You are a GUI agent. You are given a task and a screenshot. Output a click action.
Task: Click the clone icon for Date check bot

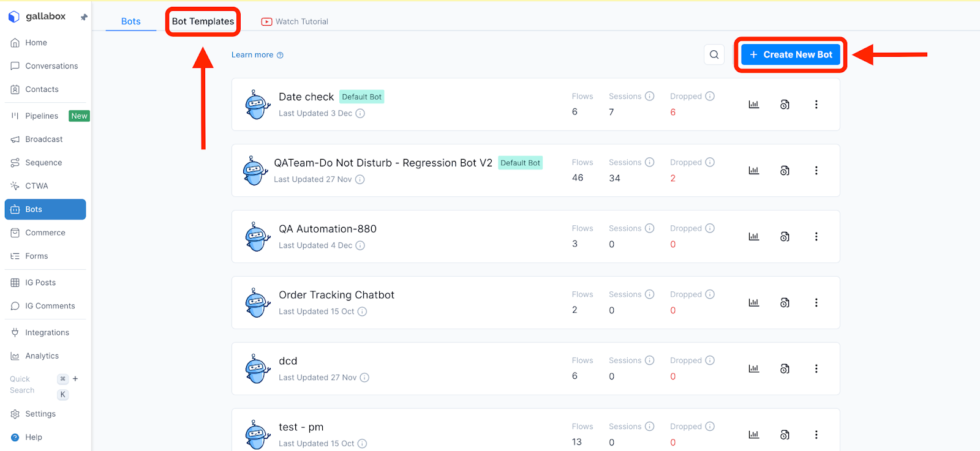coord(785,105)
